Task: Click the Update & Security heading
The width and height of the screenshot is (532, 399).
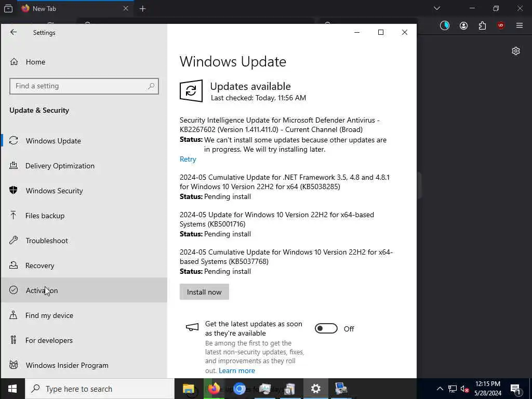Action: [x=39, y=110]
